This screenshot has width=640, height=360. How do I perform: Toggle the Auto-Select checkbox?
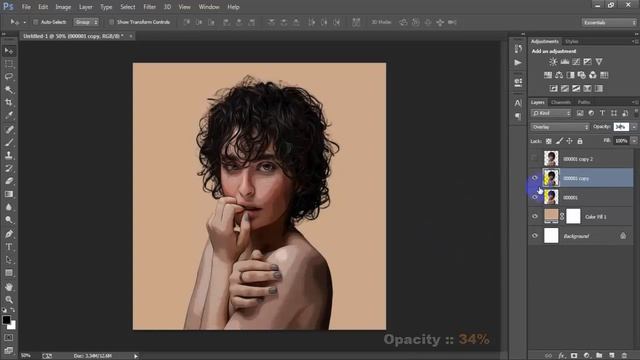[36, 22]
